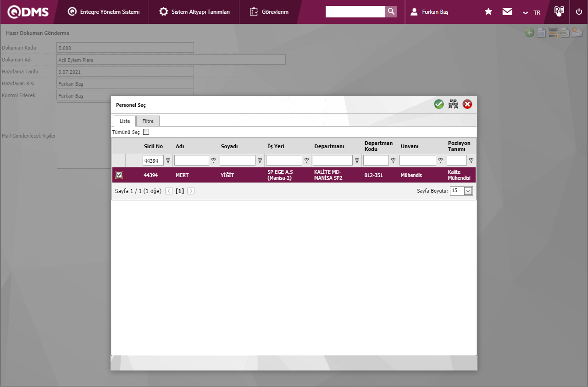Focus the Departman Kodu filter input field
Viewport: 588px width, 387px height.
click(376, 160)
